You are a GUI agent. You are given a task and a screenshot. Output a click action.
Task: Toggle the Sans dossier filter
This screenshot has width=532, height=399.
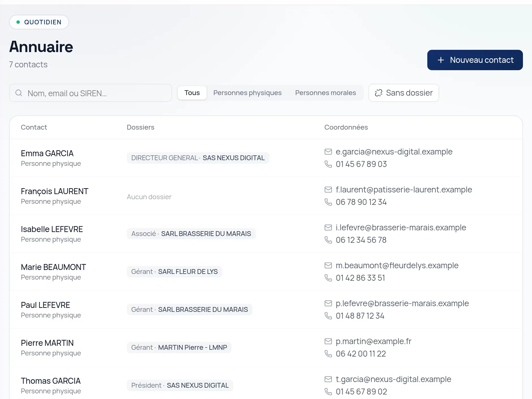[404, 93]
